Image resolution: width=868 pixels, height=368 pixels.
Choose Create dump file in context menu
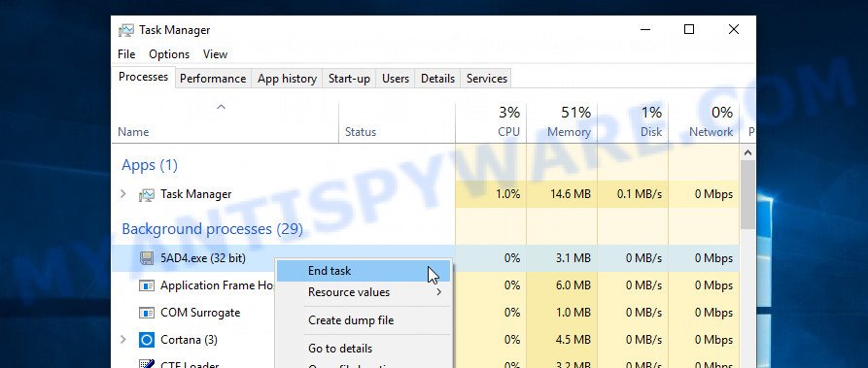364,319
